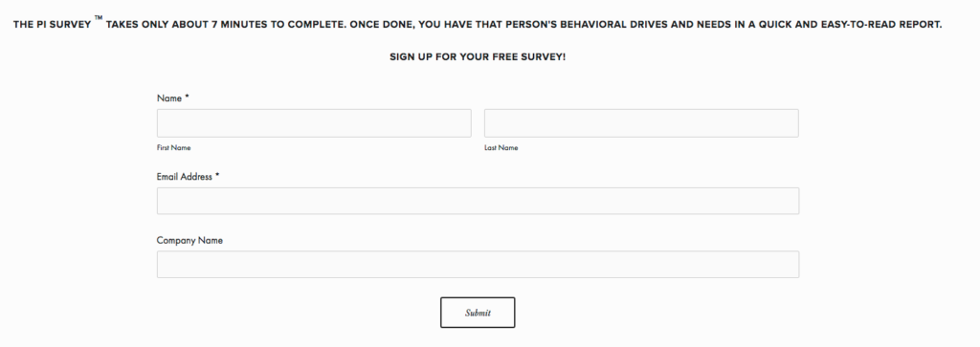Screen dimensions: 980x347
Task: Submit the survey signup form
Action: [x=478, y=313]
